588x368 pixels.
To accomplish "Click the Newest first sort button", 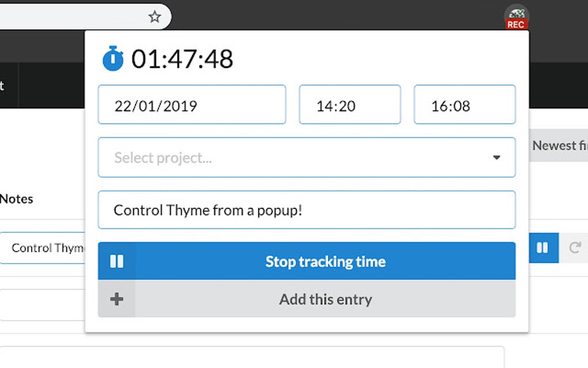I will 558,146.
